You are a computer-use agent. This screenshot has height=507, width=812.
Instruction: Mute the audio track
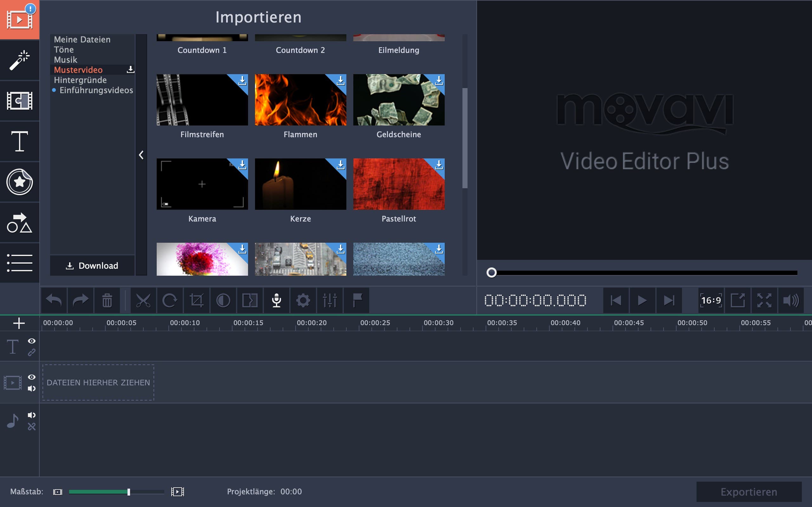click(x=31, y=415)
